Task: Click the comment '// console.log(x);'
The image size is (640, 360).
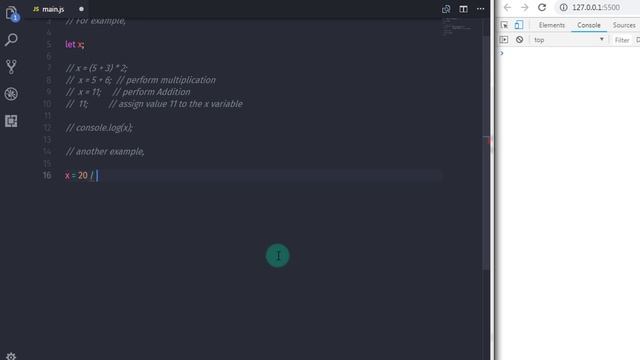Action: pos(99,128)
